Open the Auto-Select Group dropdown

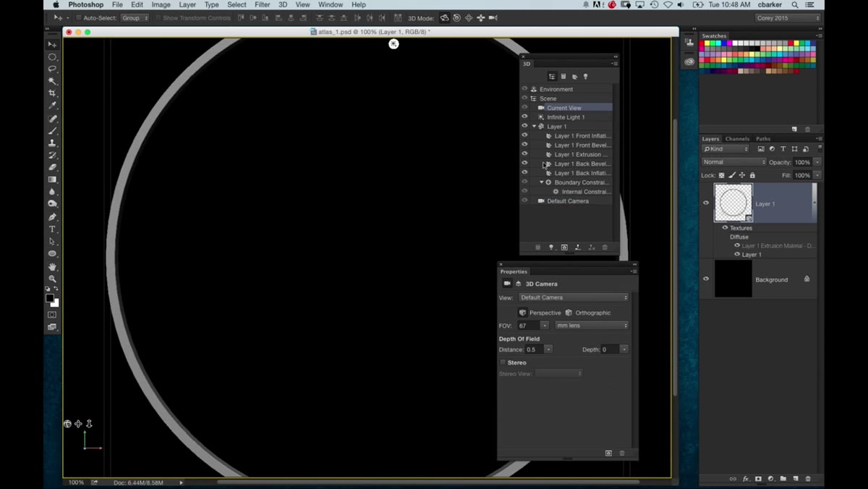click(x=135, y=18)
